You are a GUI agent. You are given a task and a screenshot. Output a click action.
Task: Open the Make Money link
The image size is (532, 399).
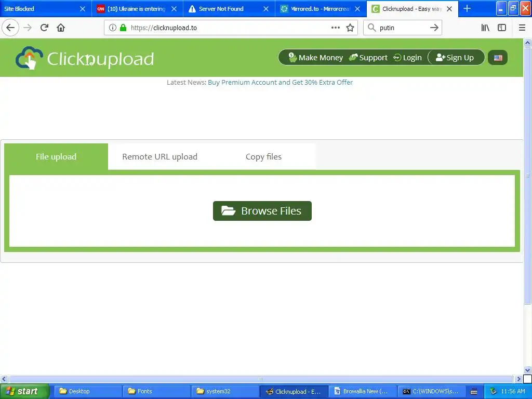[x=315, y=58]
